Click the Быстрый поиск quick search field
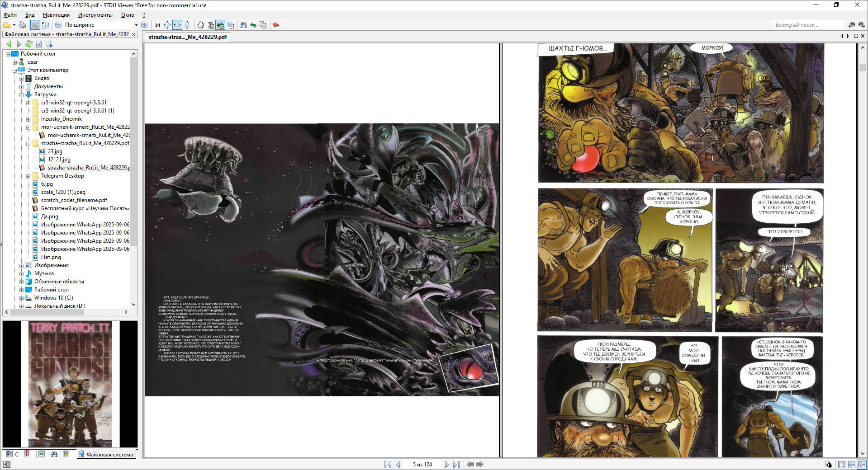 point(808,25)
